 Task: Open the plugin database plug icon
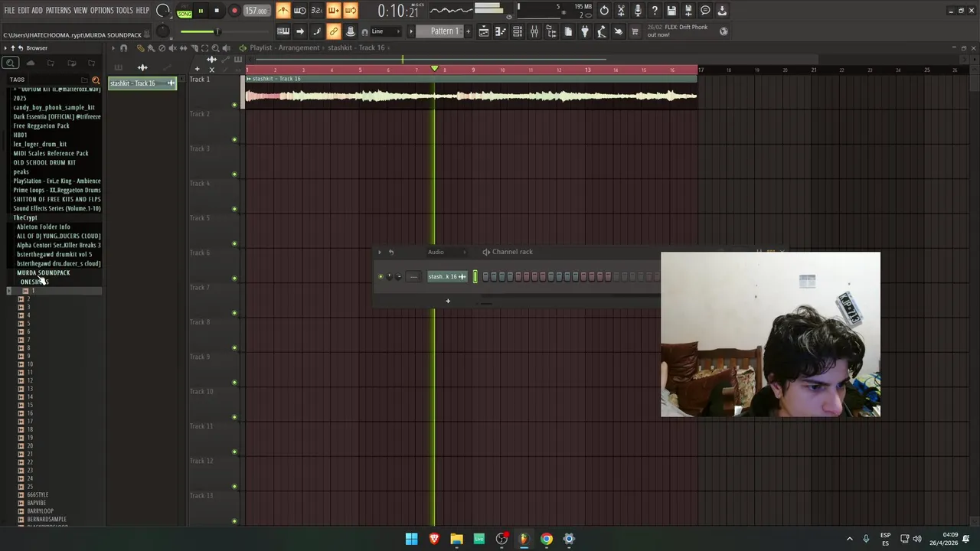click(585, 31)
